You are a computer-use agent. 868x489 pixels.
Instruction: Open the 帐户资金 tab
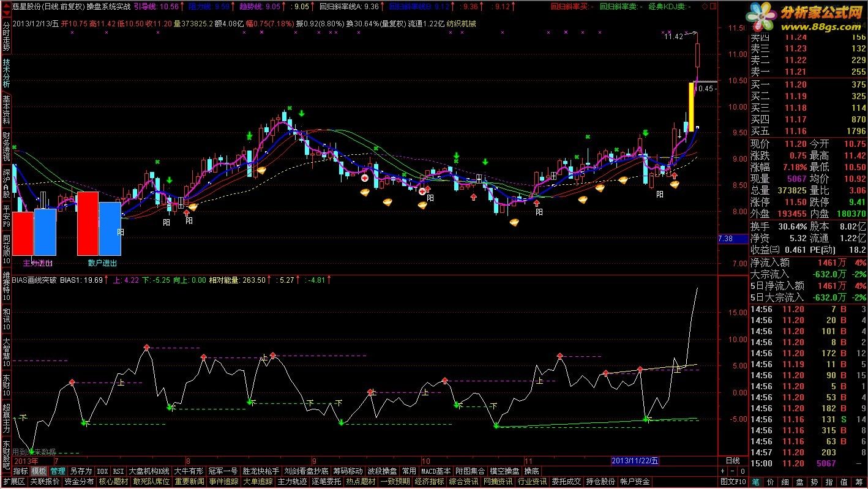(635, 482)
